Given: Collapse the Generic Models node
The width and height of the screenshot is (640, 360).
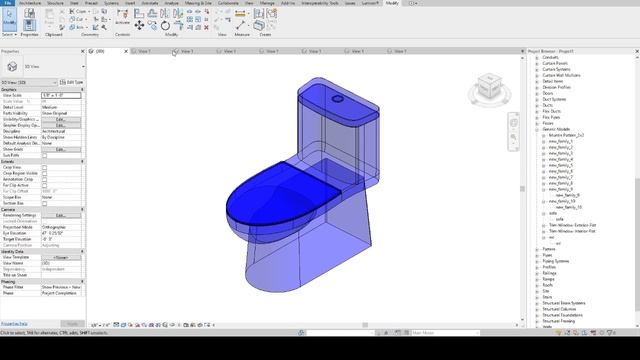Looking at the screenshot, I should pos(537,129).
